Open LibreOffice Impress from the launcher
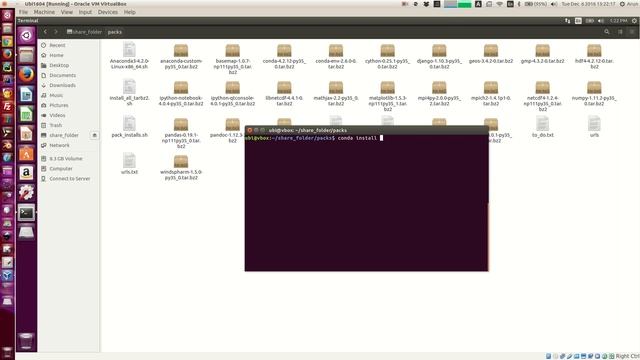640x360 pixels. [x=27, y=133]
